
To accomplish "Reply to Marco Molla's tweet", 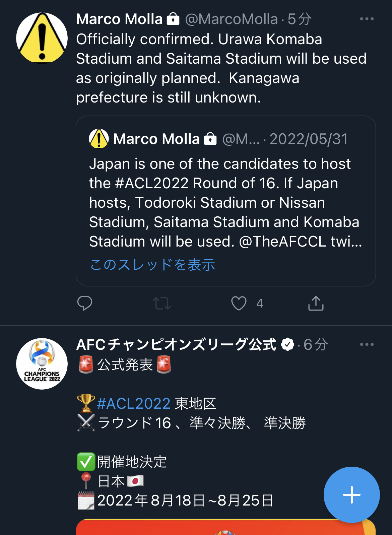I will (84, 303).
